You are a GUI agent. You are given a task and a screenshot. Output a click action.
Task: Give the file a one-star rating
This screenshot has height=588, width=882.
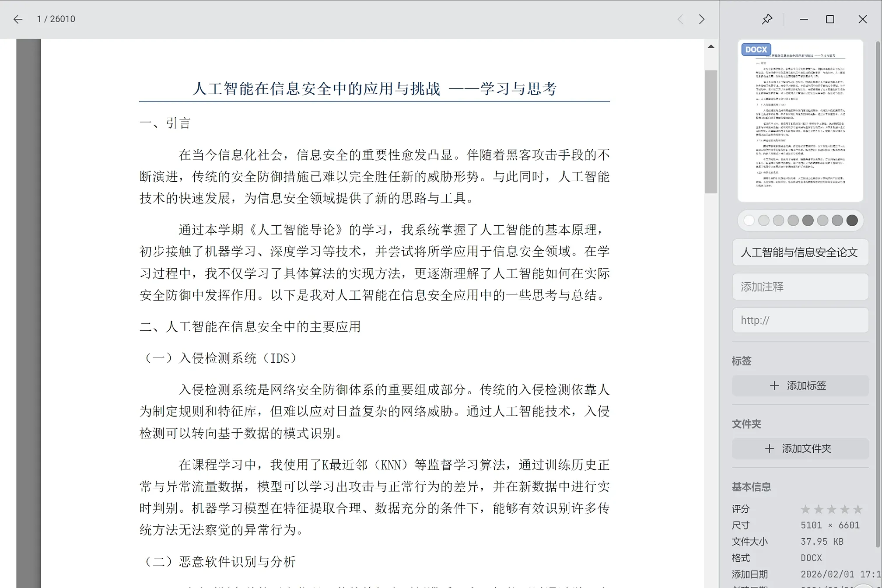[x=805, y=509]
